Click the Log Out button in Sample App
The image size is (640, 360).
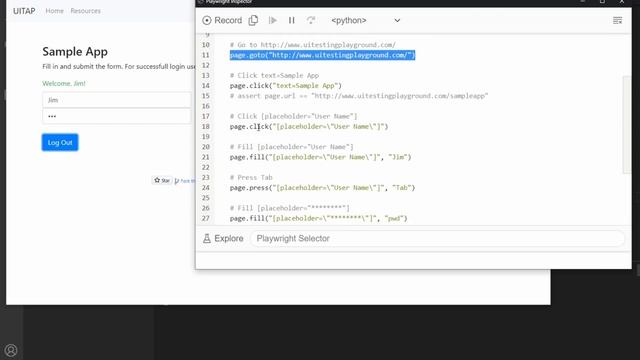[x=60, y=142]
